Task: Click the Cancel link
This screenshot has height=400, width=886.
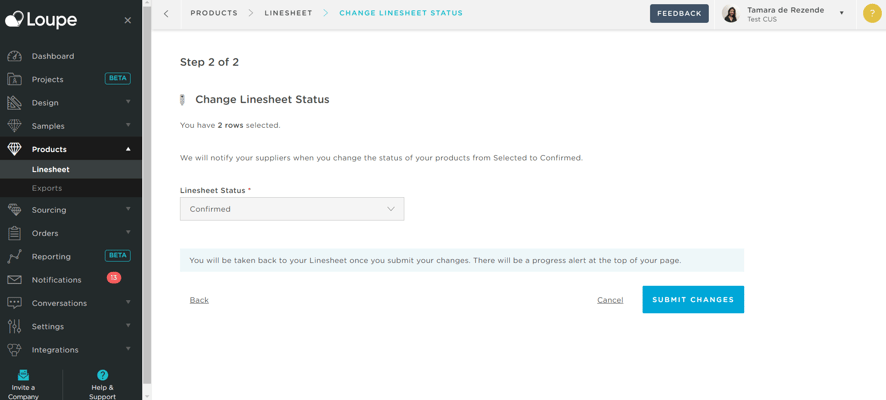Action: [610, 300]
